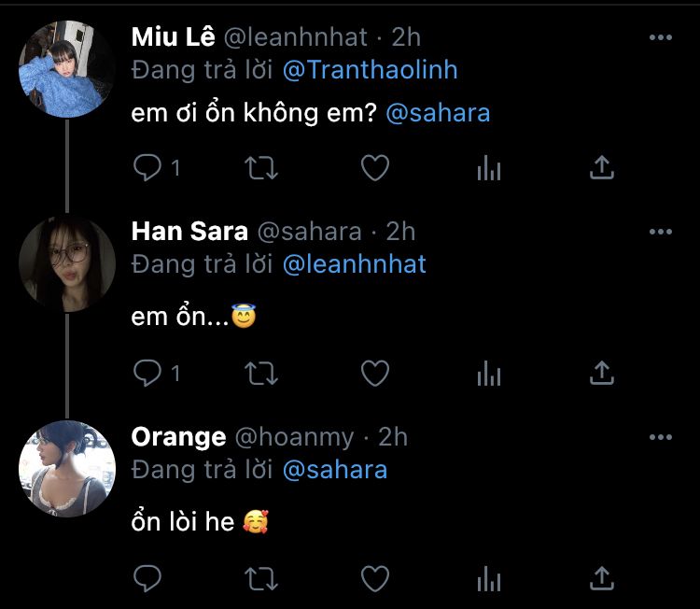
Task: Retweet Miu Lê's tweet
Action: click(260, 168)
